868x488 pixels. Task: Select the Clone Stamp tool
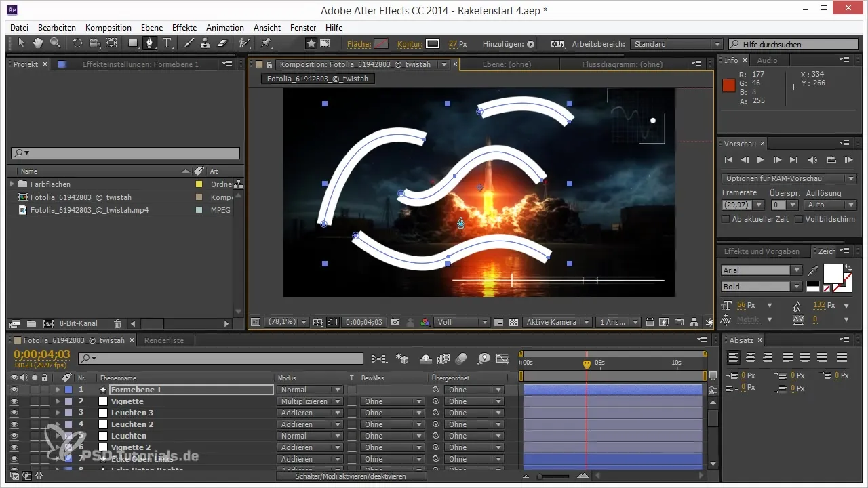(x=205, y=43)
